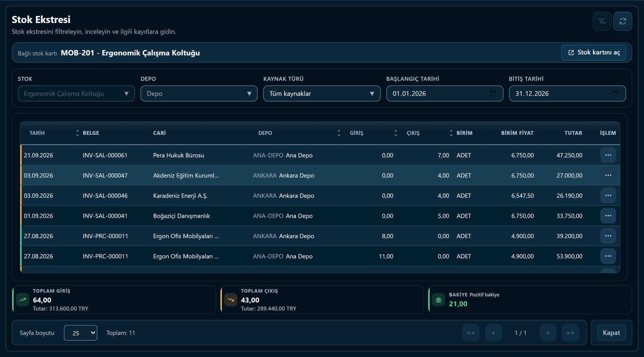Open the stock card via 'Stok kartını aç'
Screen dimensions: 644x357
[593, 52]
